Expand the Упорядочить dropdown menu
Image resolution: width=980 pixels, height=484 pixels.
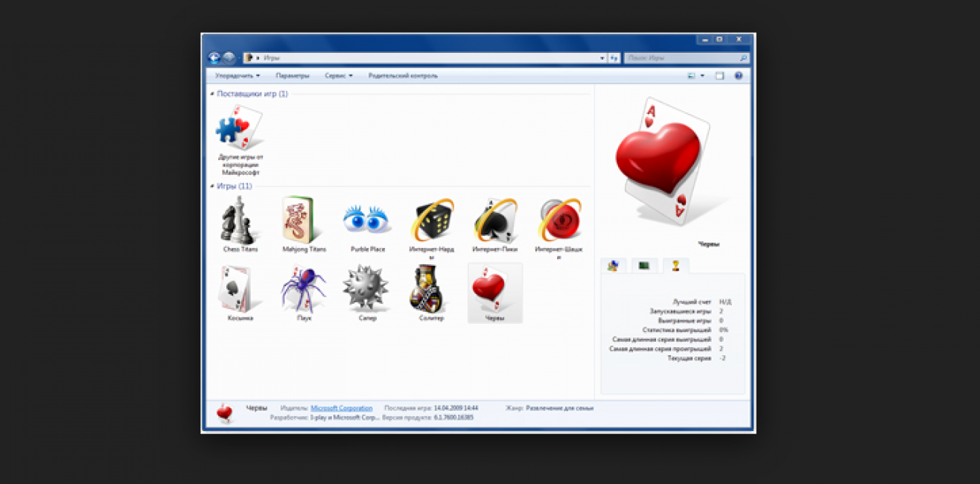point(238,76)
